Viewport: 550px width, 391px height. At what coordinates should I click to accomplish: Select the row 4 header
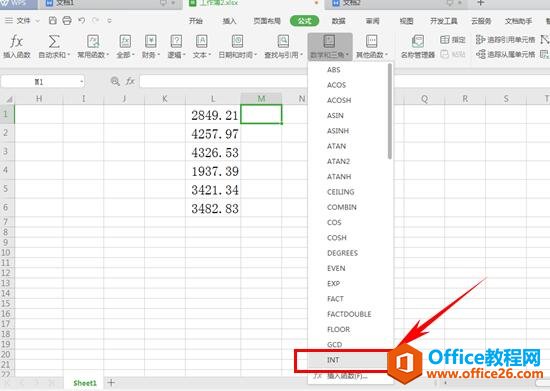click(6, 170)
